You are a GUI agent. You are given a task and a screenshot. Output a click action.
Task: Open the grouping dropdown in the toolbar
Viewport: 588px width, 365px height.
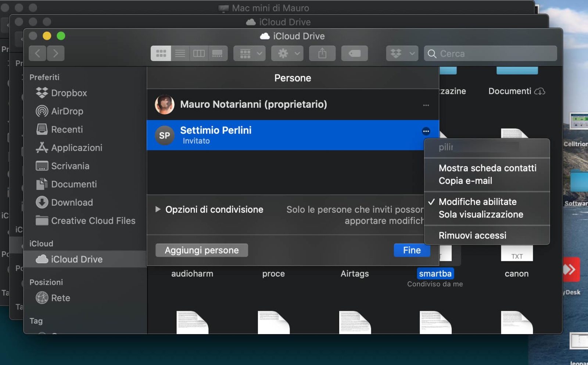[249, 53]
